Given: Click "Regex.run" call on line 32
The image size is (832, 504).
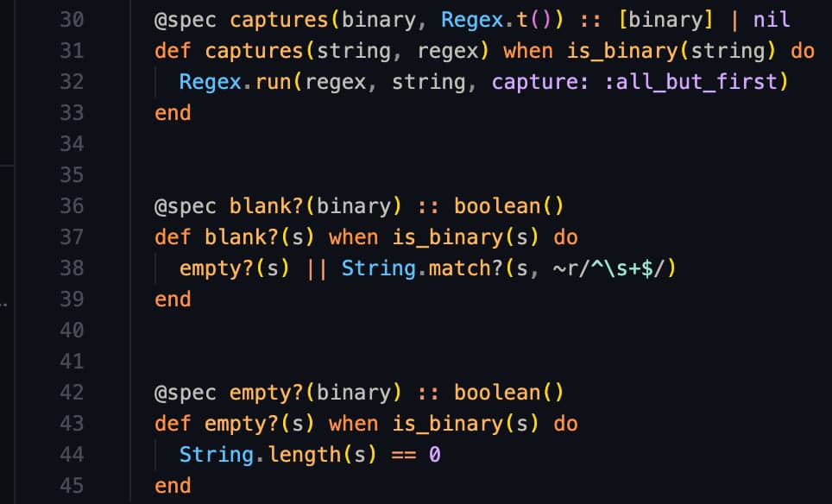Looking at the screenshot, I should [235, 82].
